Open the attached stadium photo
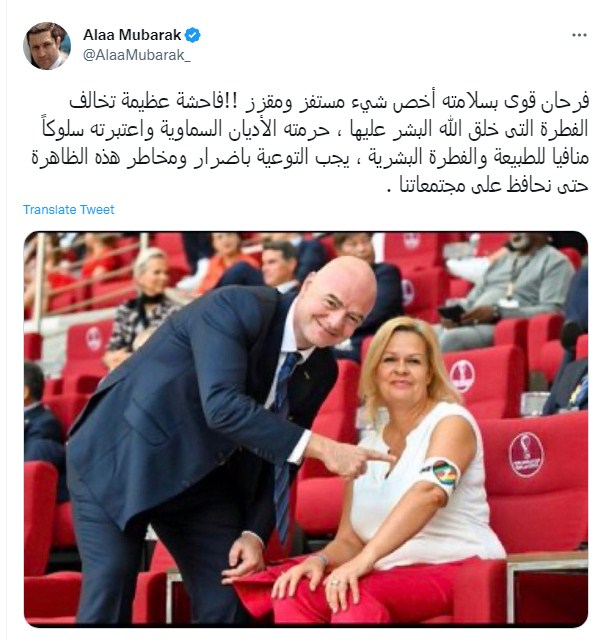 click(306, 429)
